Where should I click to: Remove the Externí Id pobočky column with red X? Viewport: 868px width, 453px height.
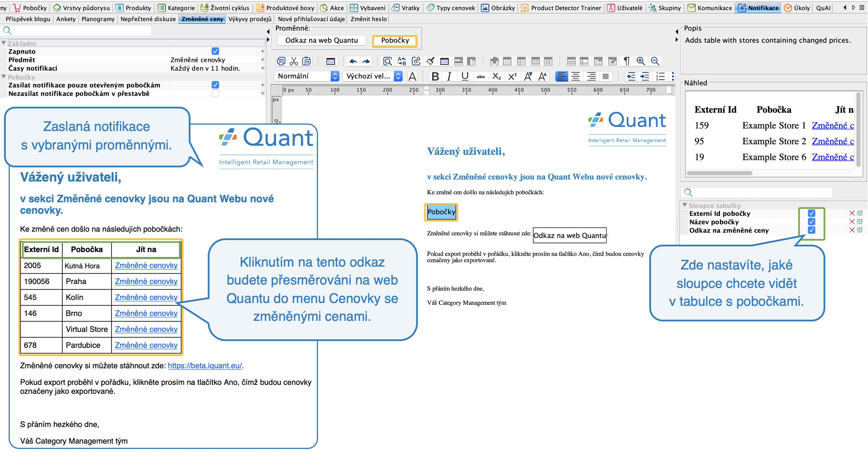click(x=852, y=213)
